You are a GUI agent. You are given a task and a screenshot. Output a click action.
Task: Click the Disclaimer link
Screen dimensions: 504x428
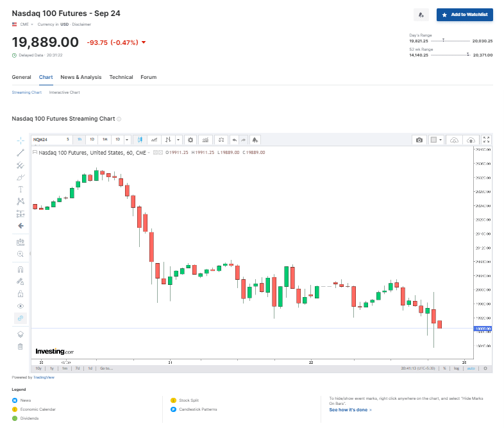click(x=81, y=24)
